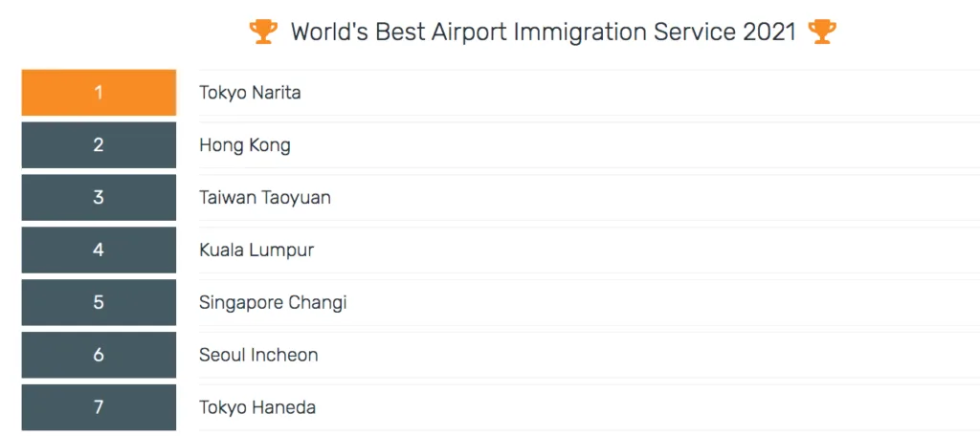Select the rank 7 number box
This screenshot has width=980, height=436.
[x=99, y=407]
